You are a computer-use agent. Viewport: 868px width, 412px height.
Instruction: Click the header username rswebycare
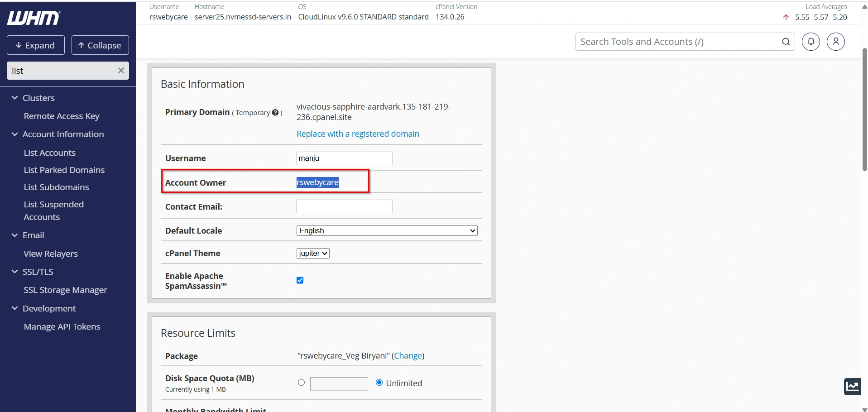pyautogui.click(x=168, y=17)
